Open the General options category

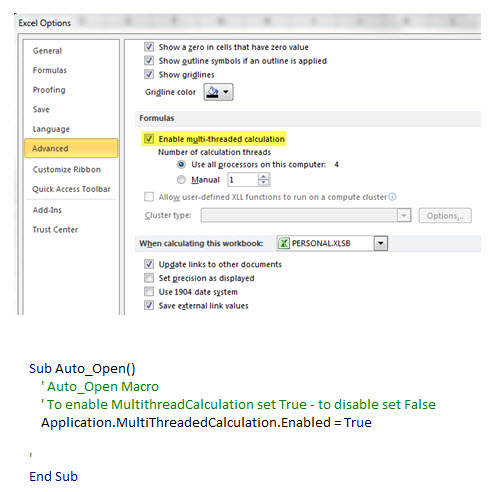click(x=47, y=51)
